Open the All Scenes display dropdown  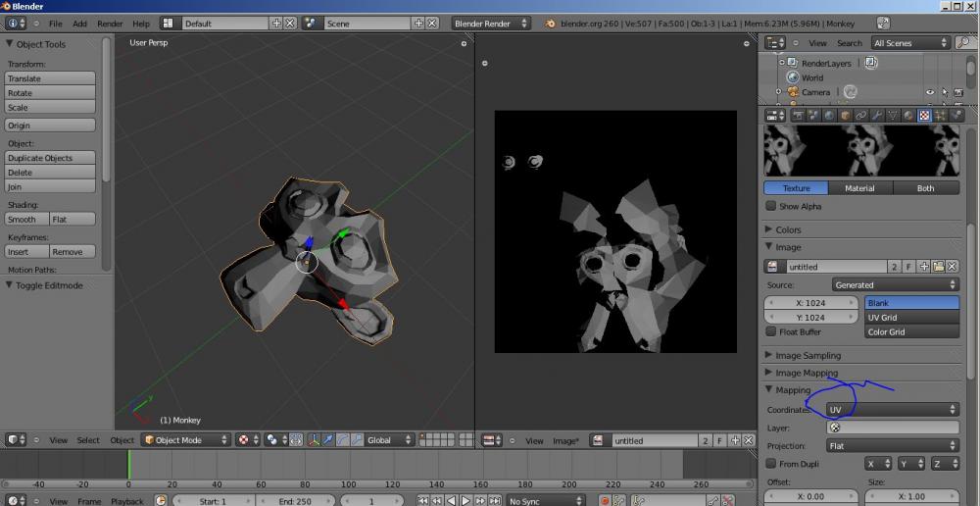910,42
